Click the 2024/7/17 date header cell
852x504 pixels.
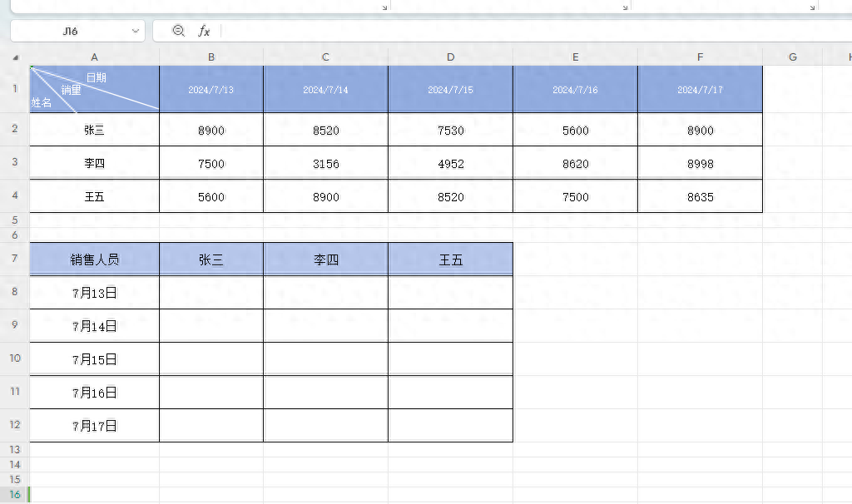coord(700,90)
